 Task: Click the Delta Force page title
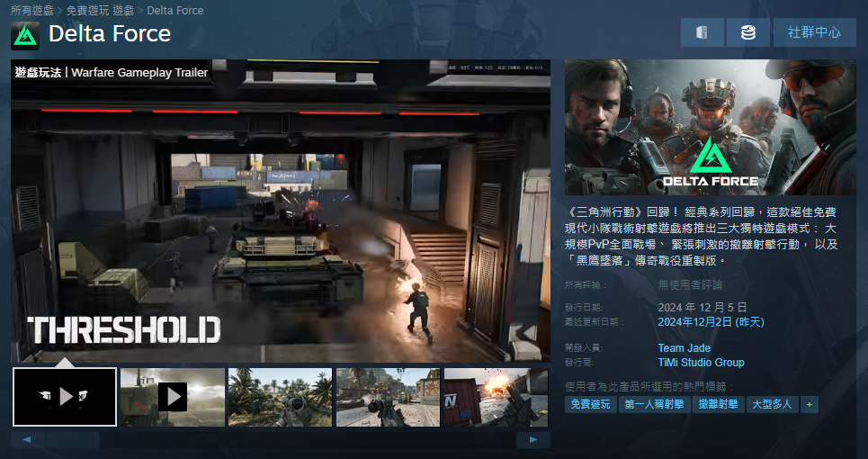pyautogui.click(x=110, y=34)
